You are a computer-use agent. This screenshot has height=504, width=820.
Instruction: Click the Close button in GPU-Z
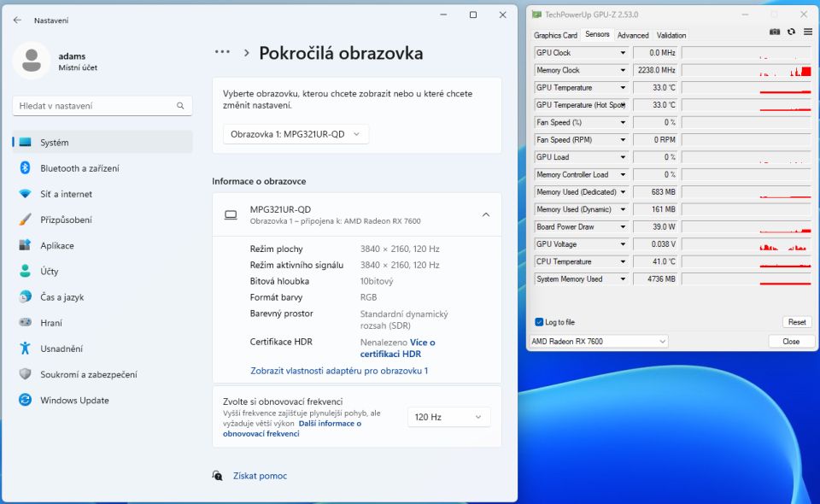click(x=791, y=342)
